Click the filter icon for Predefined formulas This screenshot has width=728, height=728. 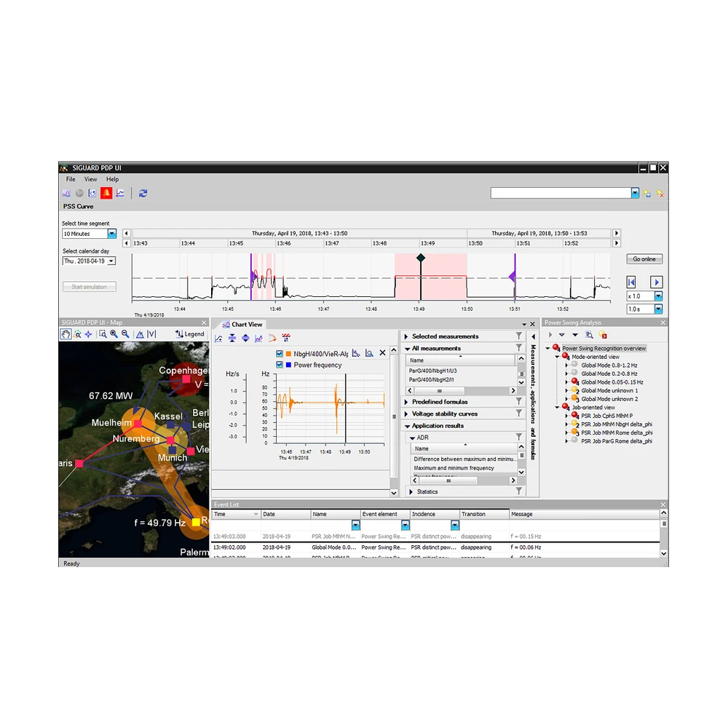[518, 401]
